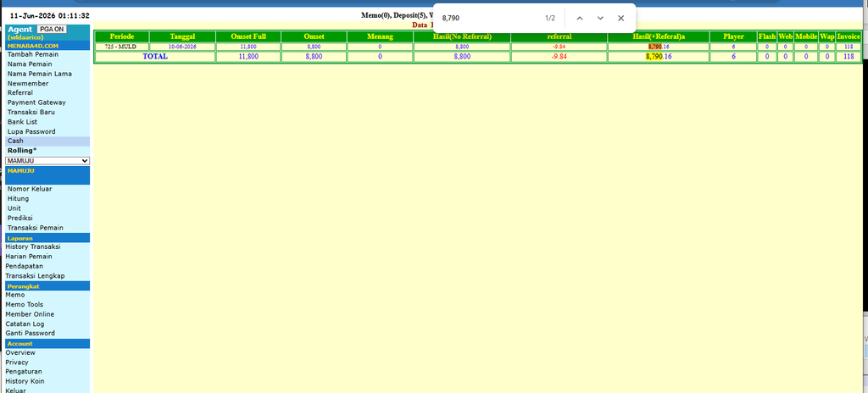This screenshot has width=868, height=393.
Task: Click 11,800 in the 725 - MULD row
Action: (248, 47)
